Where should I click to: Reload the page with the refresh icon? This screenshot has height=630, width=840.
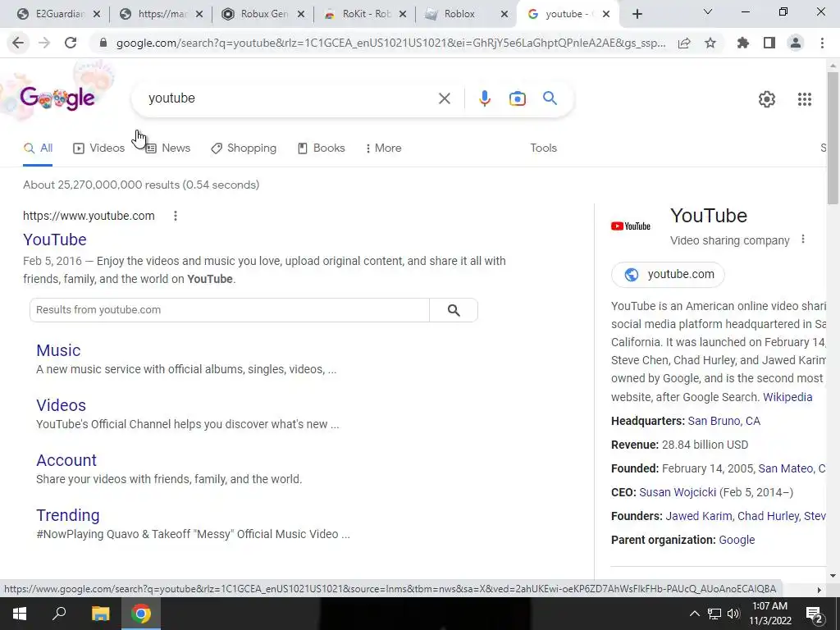pyautogui.click(x=71, y=43)
